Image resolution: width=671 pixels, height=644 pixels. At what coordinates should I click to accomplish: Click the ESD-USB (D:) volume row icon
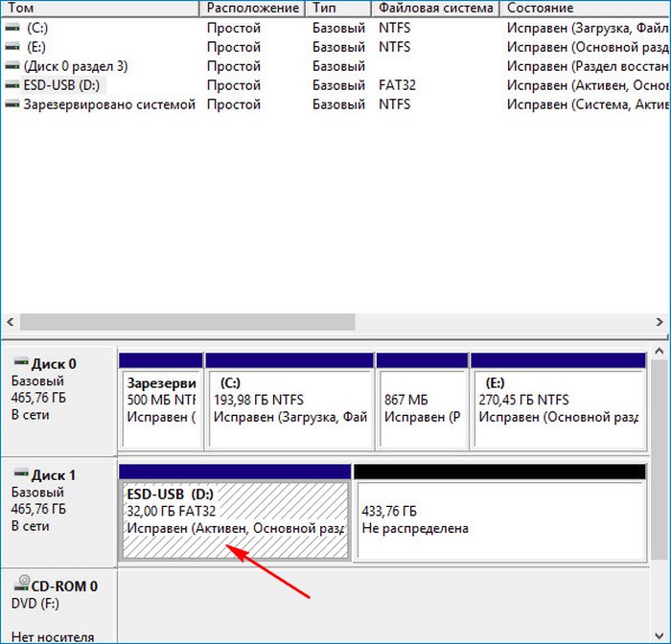coord(12,85)
